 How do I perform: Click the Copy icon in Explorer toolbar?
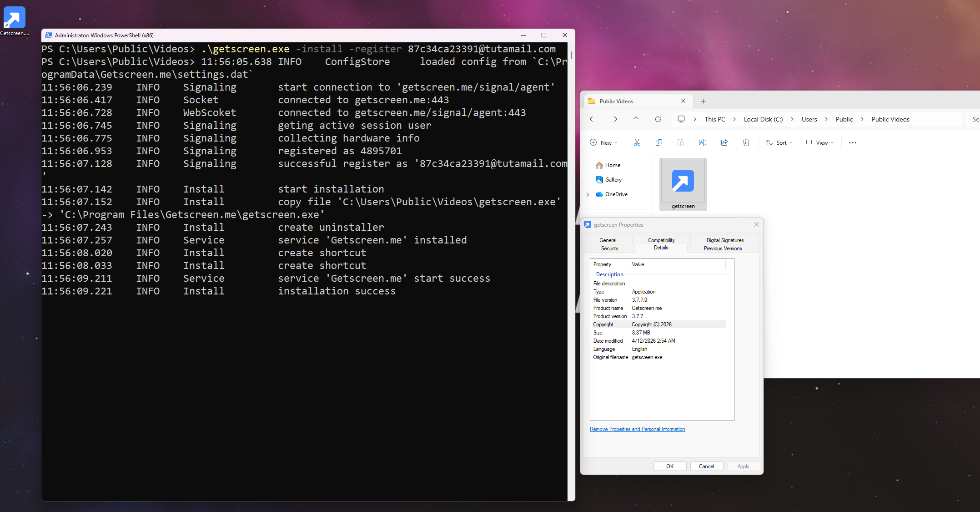(658, 142)
